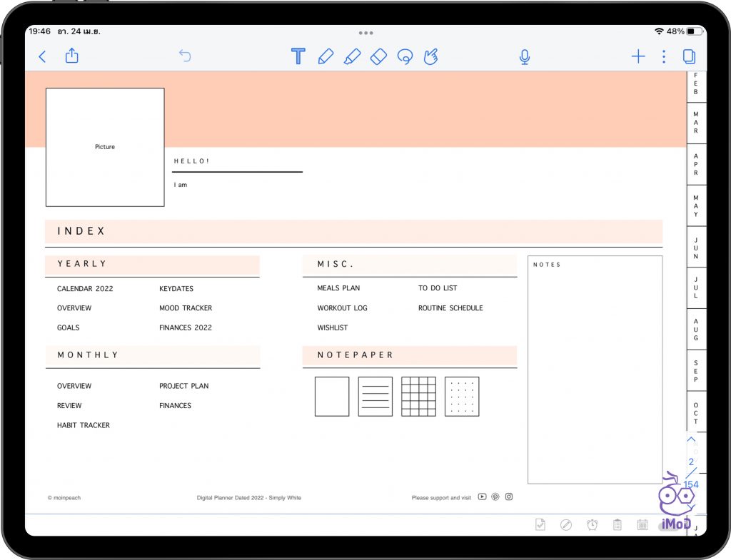The height and width of the screenshot is (560, 731).
Task: Open the Instagram icon in the footer
Action: [x=508, y=497]
